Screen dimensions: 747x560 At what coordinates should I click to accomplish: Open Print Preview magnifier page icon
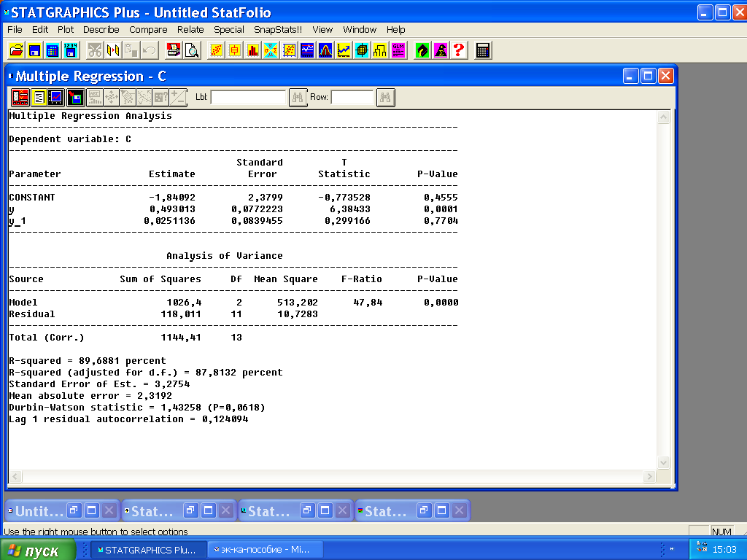tap(192, 50)
